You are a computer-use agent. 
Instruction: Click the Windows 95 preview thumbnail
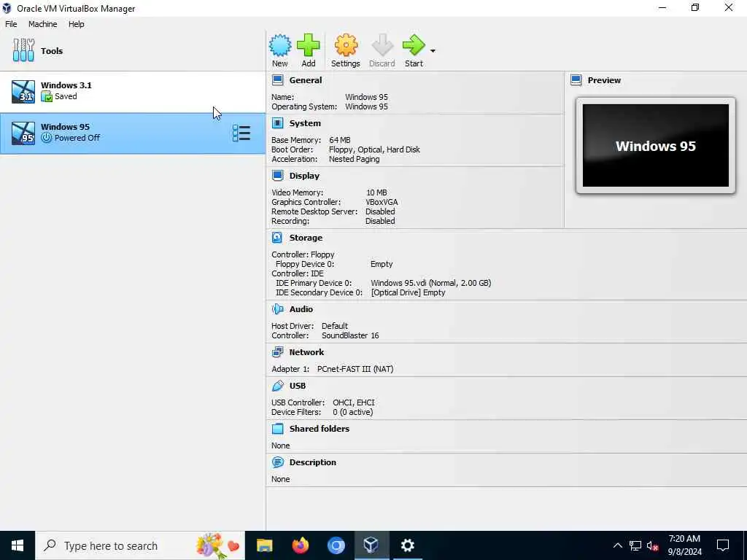click(656, 146)
